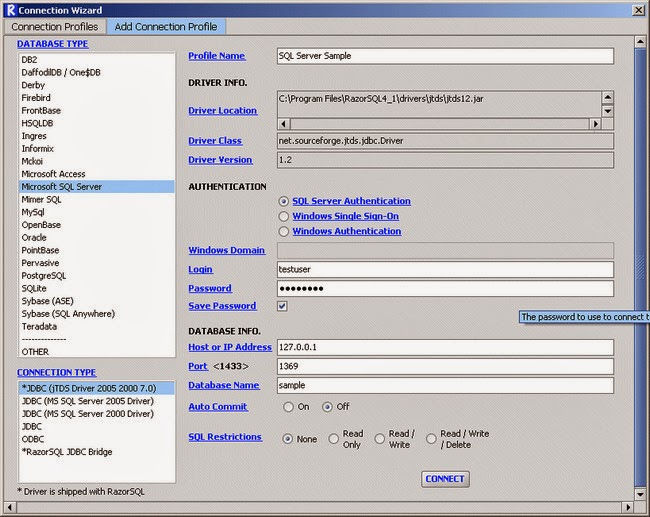
Task: Click the Driver Class link
Action: coord(215,141)
